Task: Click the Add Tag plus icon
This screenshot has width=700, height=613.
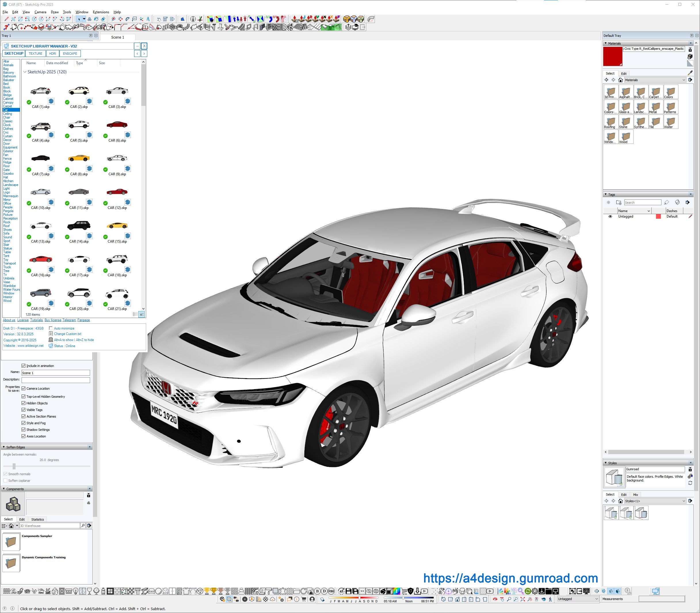Action: tap(608, 203)
